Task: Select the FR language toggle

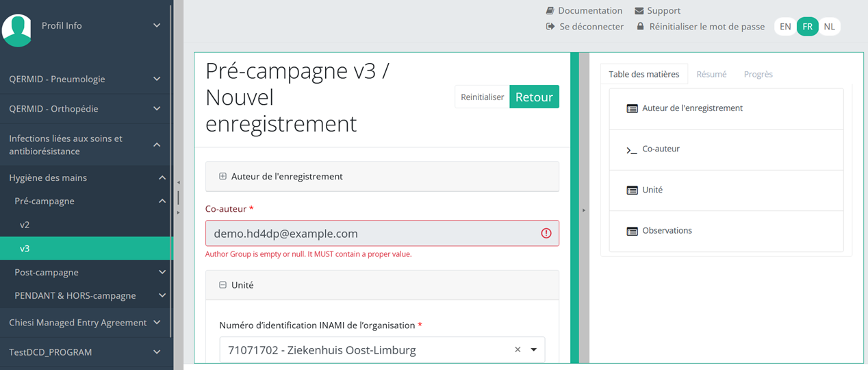Action: coord(808,27)
